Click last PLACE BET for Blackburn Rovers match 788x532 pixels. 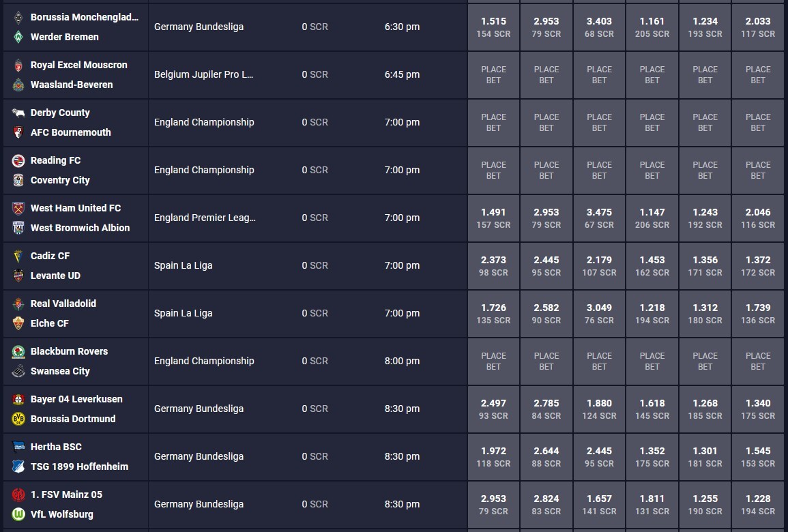click(x=758, y=361)
